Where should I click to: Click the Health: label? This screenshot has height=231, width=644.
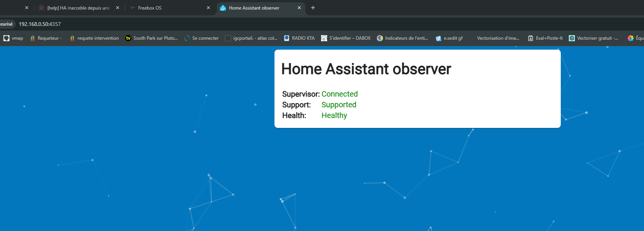294,115
